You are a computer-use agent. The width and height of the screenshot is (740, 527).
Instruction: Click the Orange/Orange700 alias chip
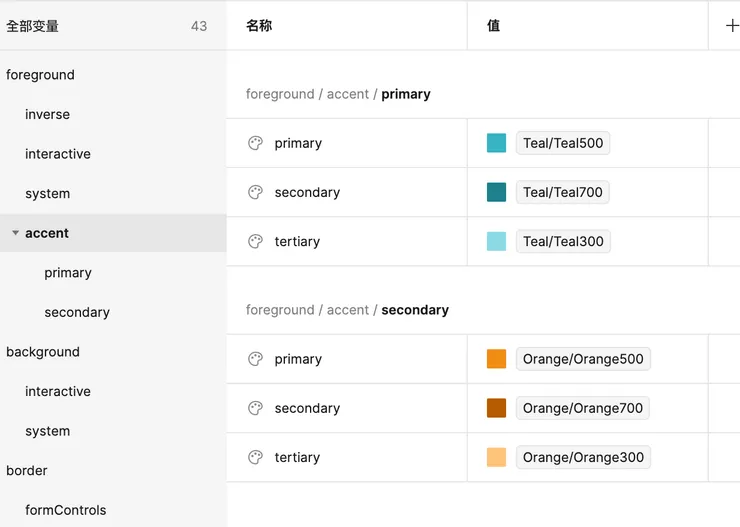[583, 408]
